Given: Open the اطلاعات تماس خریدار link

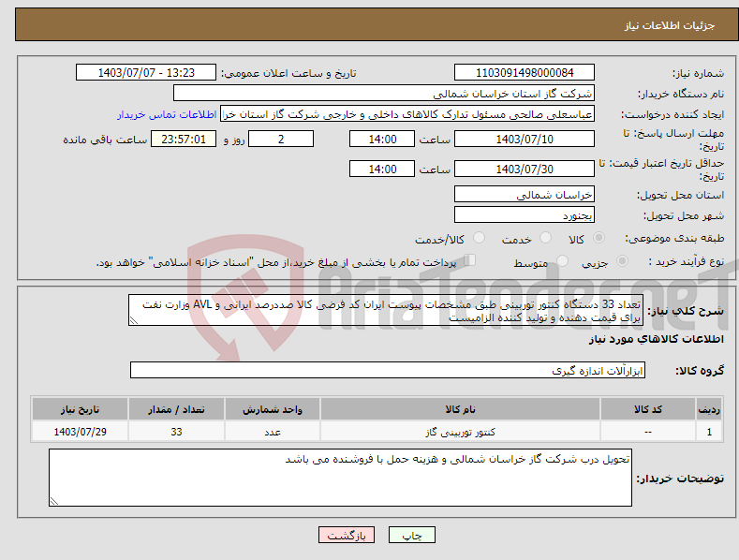Looking at the screenshot, I should pyautogui.click(x=167, y=114).
